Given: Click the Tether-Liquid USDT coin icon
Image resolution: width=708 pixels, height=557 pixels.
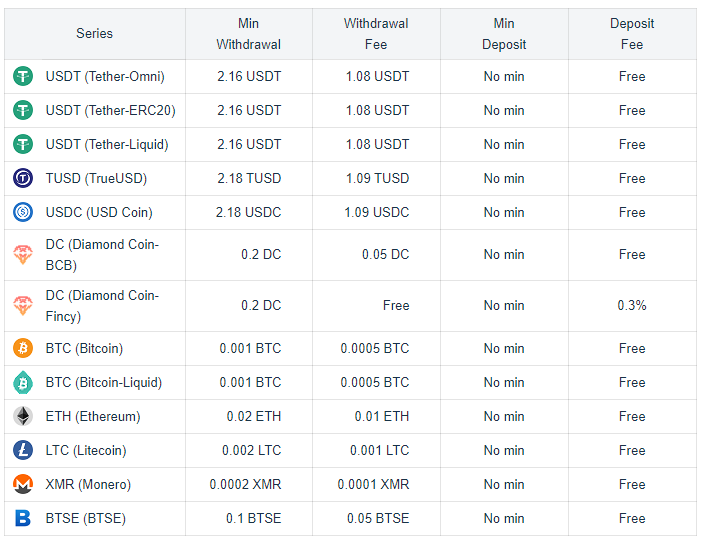Looking at the screenshot, I should tap(23, 144).
